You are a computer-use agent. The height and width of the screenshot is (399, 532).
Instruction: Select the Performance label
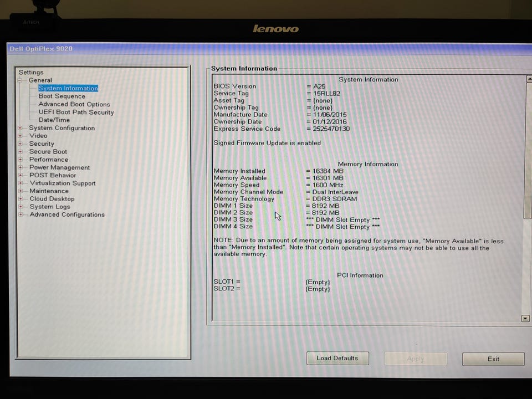tap(49, 160)
